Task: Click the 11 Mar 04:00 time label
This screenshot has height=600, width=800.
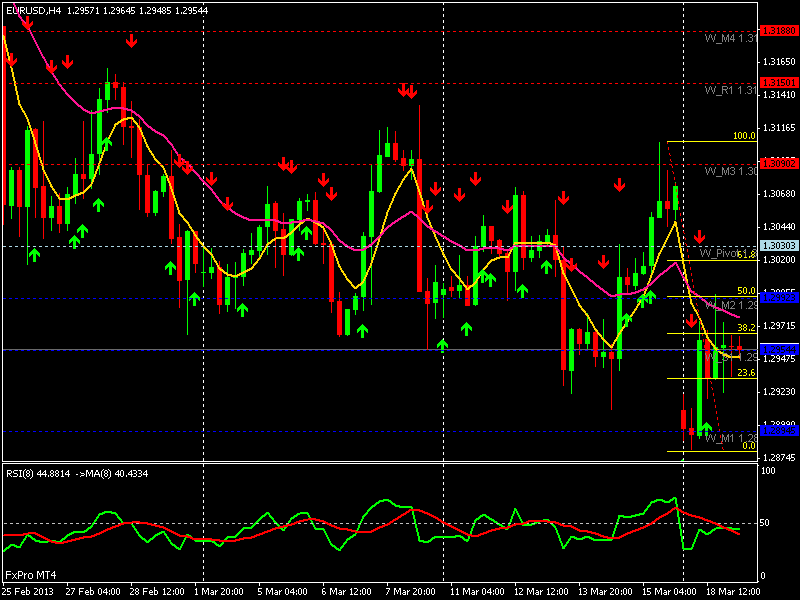Action: click(477, 592)
